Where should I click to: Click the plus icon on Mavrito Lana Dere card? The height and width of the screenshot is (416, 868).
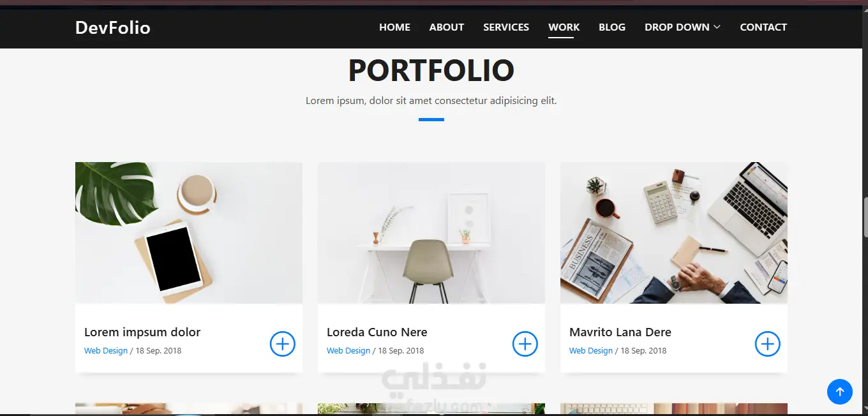767,344
